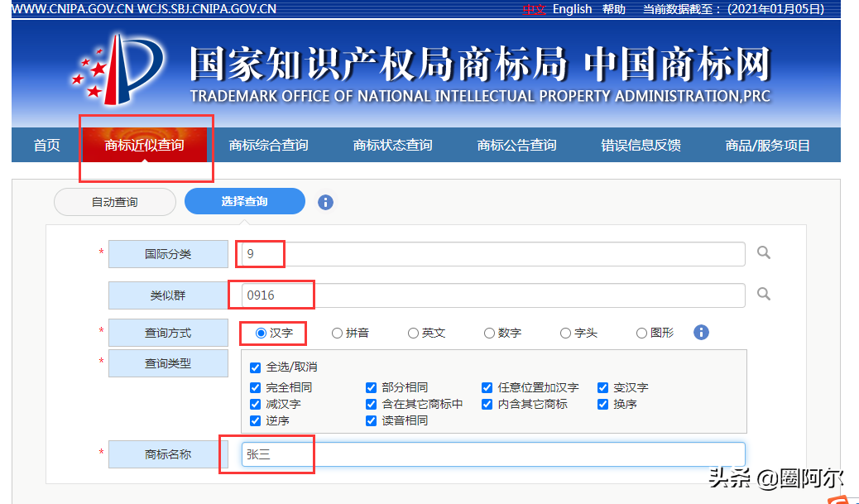Viewport: 859px width, 504px height.
Task: Open 商标公告查询 navigation item
Action: 516,145
